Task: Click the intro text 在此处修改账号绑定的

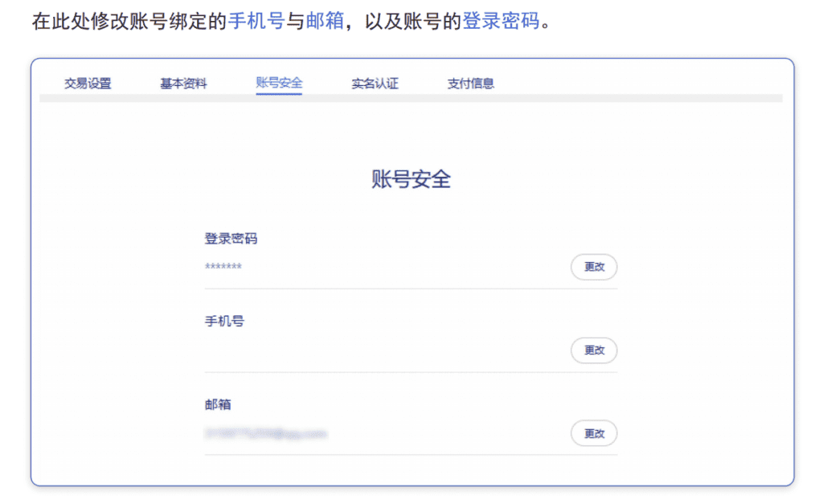Action: (129, 22)
